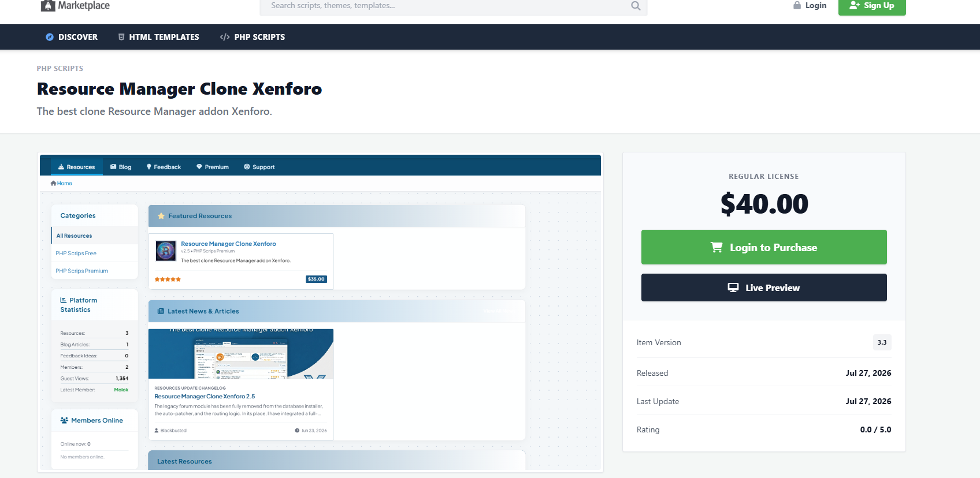The height and width of the screenshot is (478, 980).
Task: Click the Rating value 0.0 / 5.0
Action: 875,430
